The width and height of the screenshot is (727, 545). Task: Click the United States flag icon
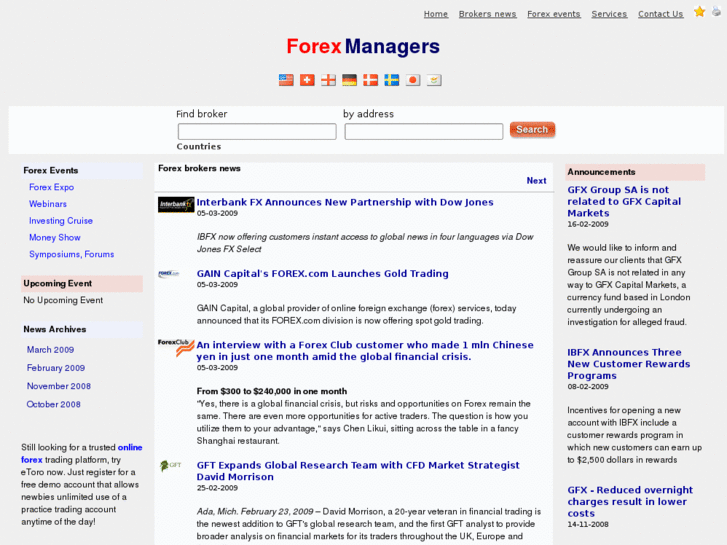click(x=286, y=80)
